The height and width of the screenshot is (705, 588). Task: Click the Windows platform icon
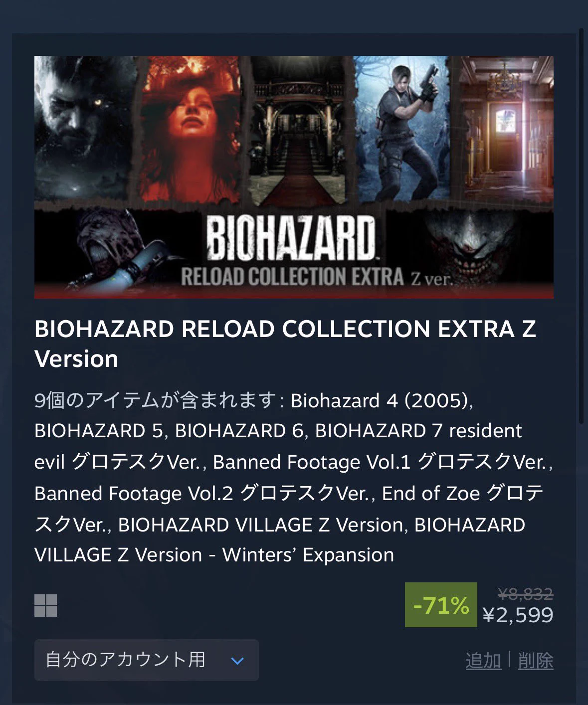click(45, 605)
